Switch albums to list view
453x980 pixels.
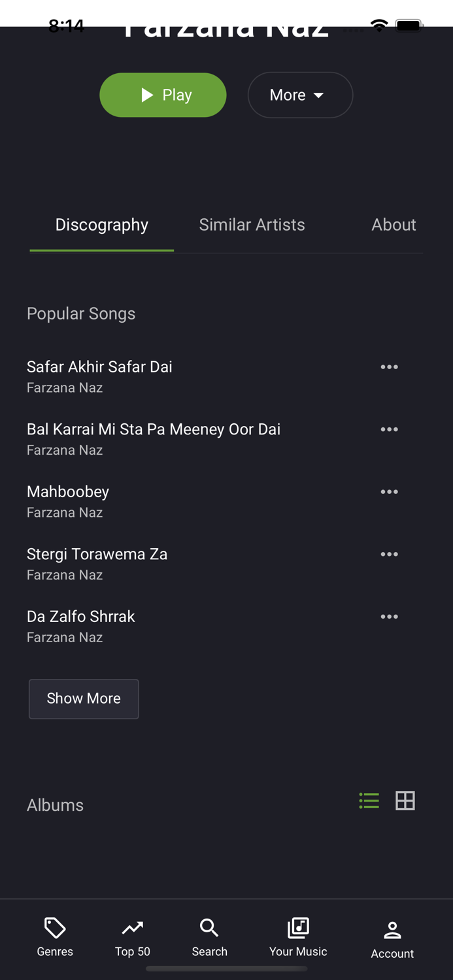coord(369,800)
